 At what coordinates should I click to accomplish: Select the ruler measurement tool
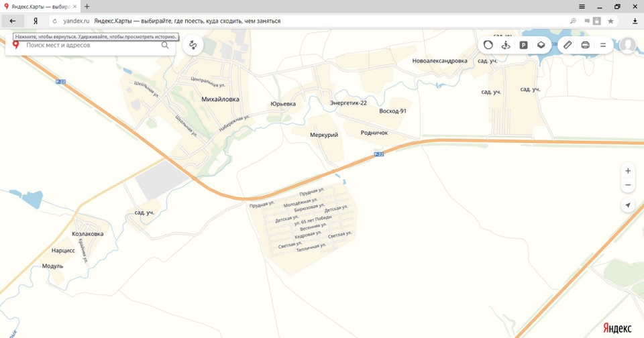[x=568, y=45]
